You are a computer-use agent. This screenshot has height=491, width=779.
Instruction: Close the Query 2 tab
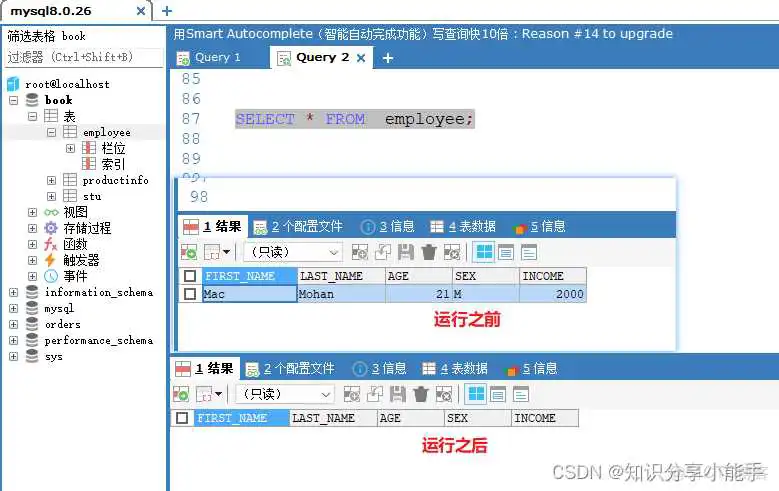point(361,58)
